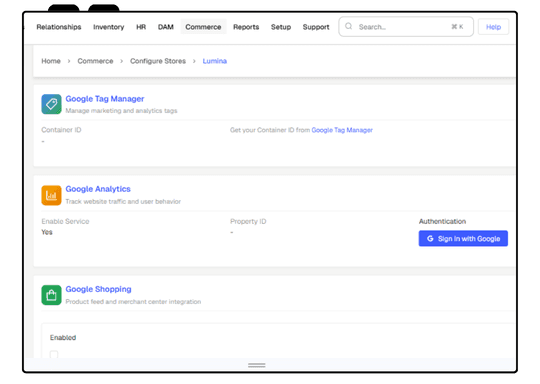Click the Authentication label

(x=442, y=221)
